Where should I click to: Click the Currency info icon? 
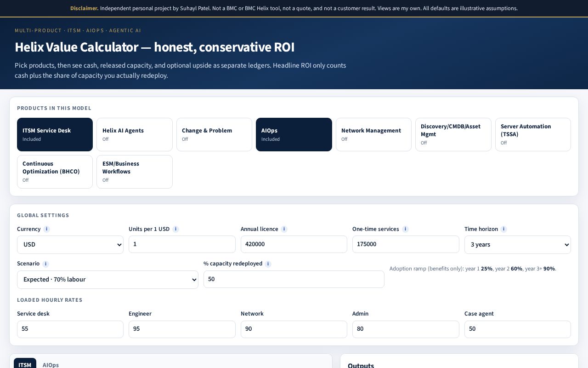pos(46,229)
